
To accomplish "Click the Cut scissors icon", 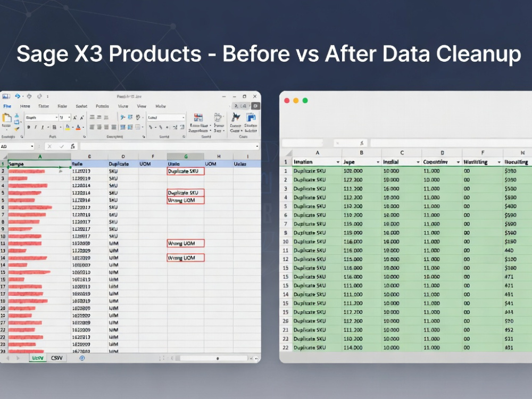I will click(16, 115).
